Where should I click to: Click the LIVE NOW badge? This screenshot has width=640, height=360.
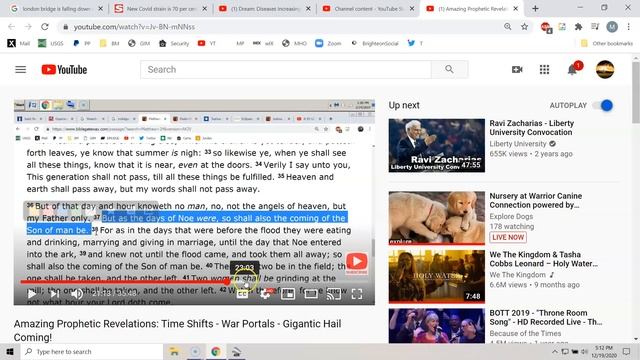coord(508,237)
